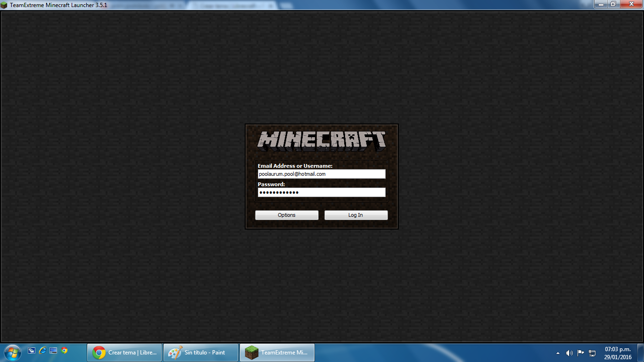Open the network tray icon
Image resolution: width=644 pixels, height=362 pixels.
592,353
